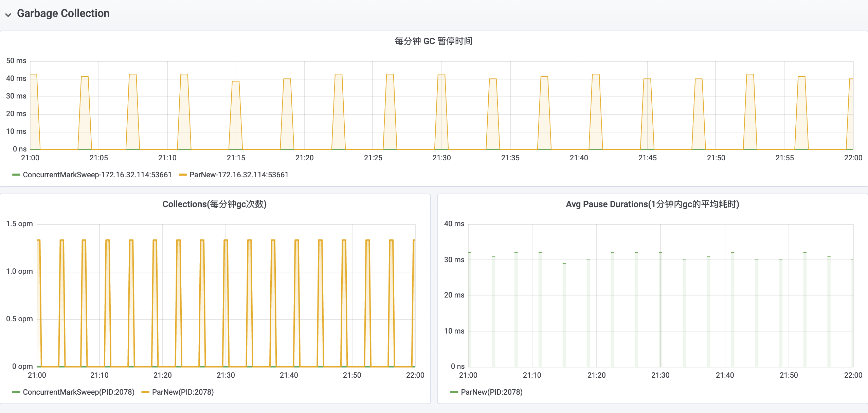Viewport: 868px width, 413px height.
Task: Click yellow swatch beside ParNew(PID:2078) in Collections
Action: [x=145, y=392]
